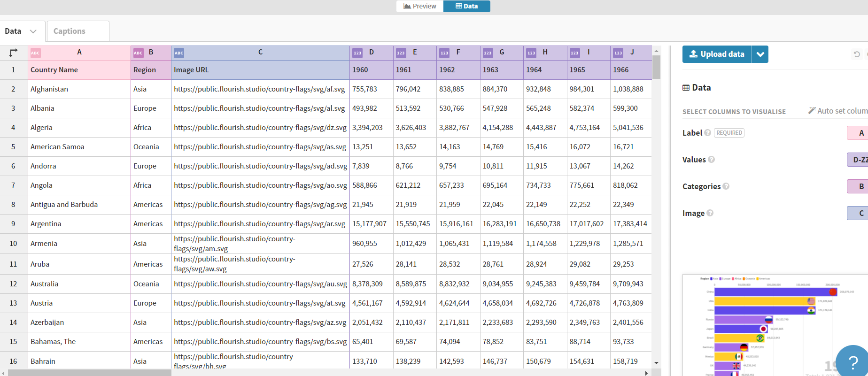Image resolution: width=868 pixels, height=376 pixels.
Task: Click the ABC type icon of column B
Action: (x=138, y=53)
